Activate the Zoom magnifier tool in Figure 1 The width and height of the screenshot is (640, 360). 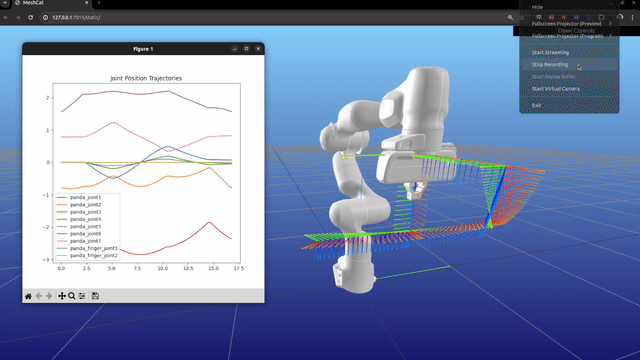coord(71,296)
